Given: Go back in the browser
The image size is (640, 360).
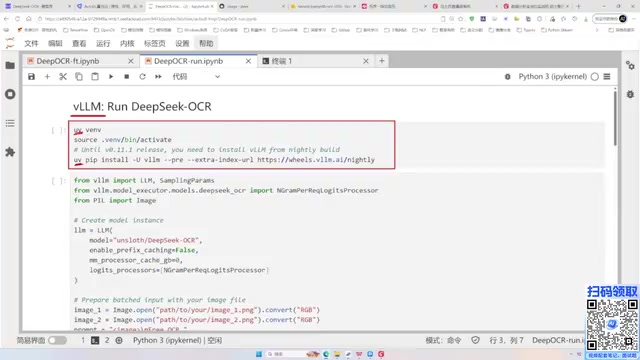Looking at the screenshot, I should [x=6, y=19].
